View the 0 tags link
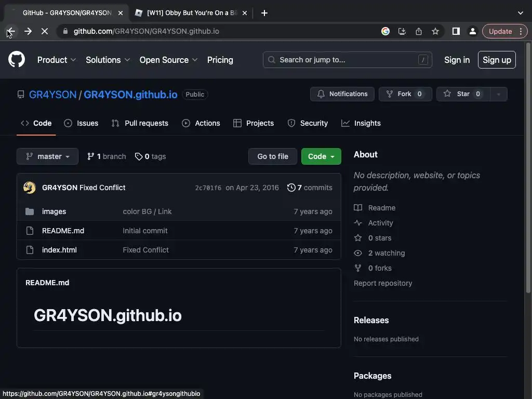 pos(150,156)
